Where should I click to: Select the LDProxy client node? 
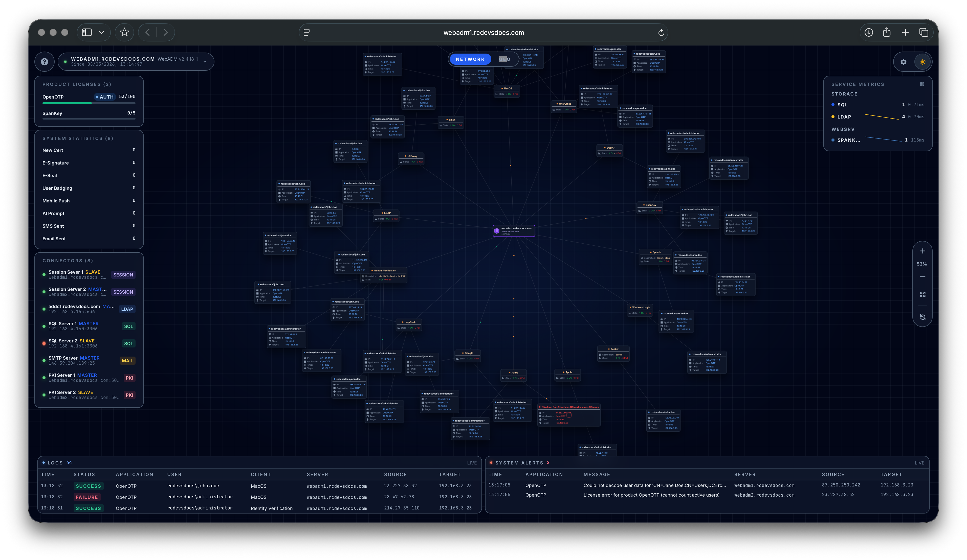[411, 158]
